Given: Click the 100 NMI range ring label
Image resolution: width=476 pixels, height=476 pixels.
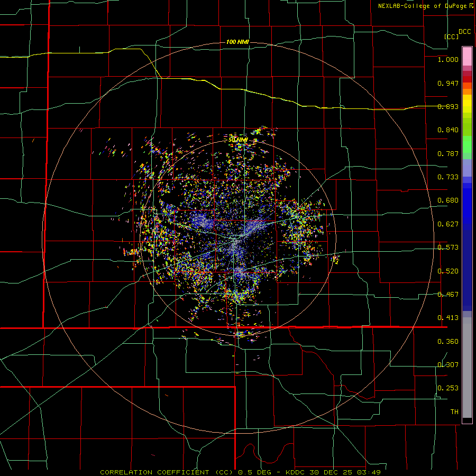Looking at the screenshot, I should pos(237,42).
